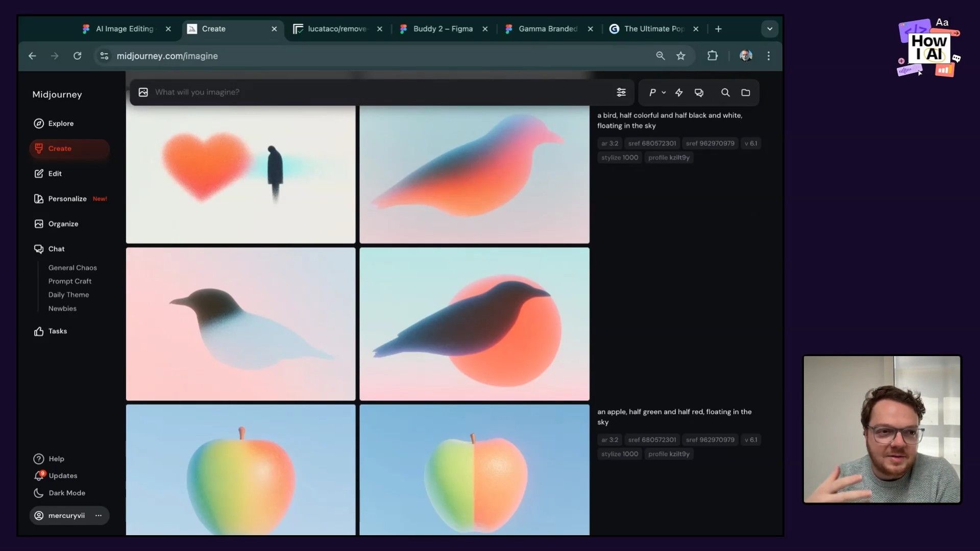Click ar 3:2 tag on apple prompt
Image resolution: width=980 pixels, height=551 pixels.
610,440
